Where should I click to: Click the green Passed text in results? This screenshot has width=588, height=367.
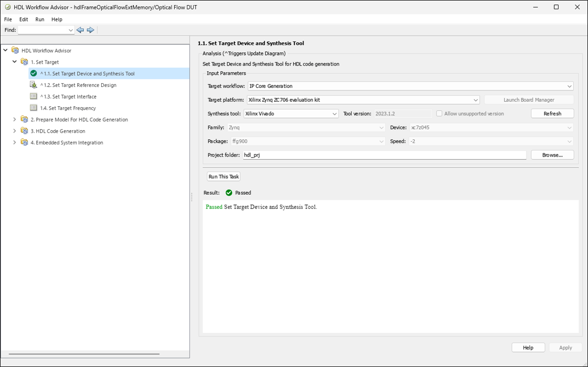tap(214, 207)
